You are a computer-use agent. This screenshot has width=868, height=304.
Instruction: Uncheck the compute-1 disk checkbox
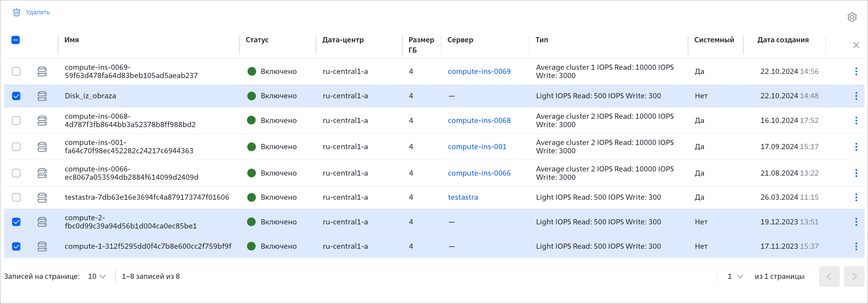click(16, 246)
